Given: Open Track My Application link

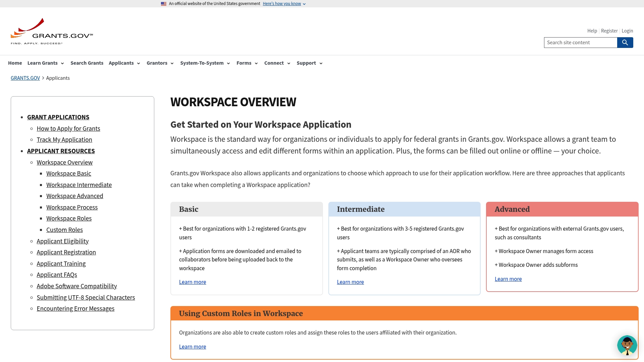Looking at the screenshot, I should [x=64, y=140].
